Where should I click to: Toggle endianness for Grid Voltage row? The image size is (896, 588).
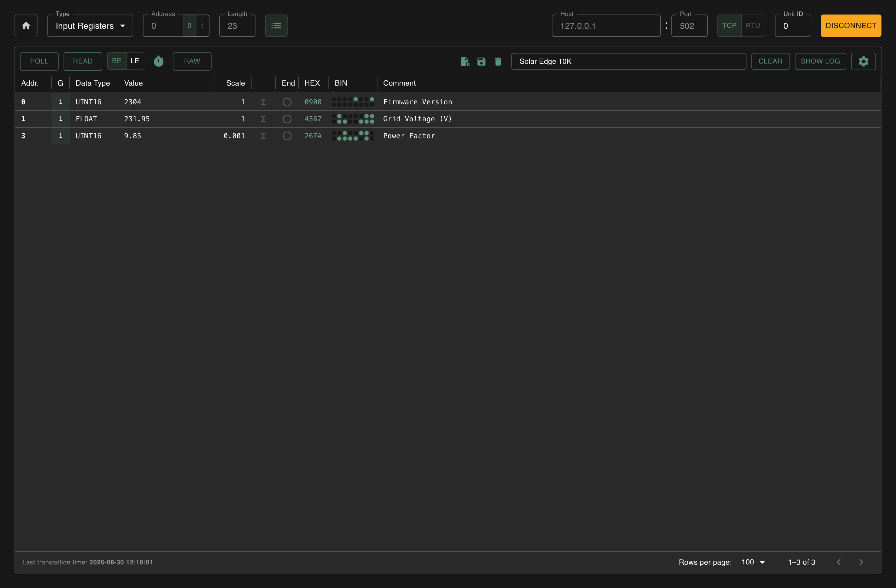click(x=287, y=119)
